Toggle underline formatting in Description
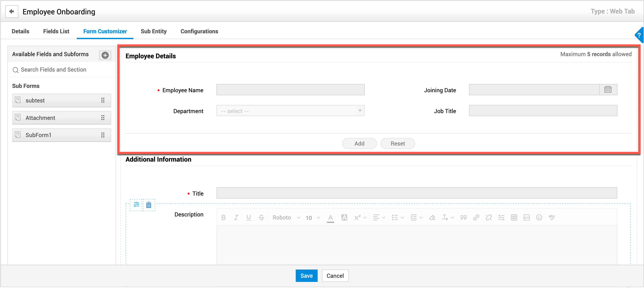The image size is (644, 288). click(x=249, y=218)
